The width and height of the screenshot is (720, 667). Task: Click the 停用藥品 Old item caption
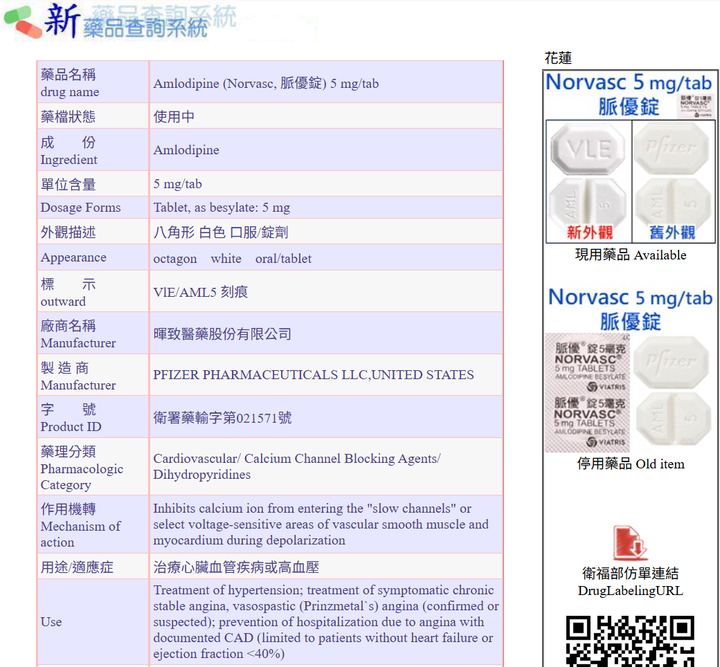pos(630,464)
